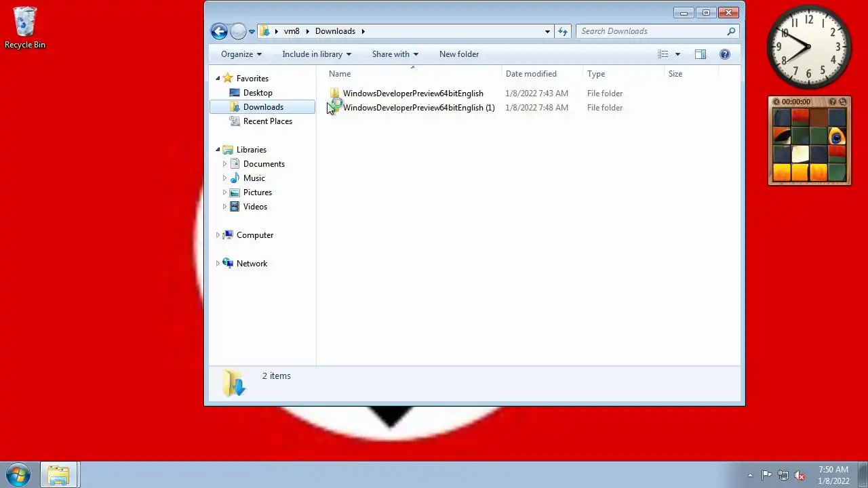This screenshot has height=488, width=868.
Task: Expand the Music library arrow
Action: pos(224,178)
